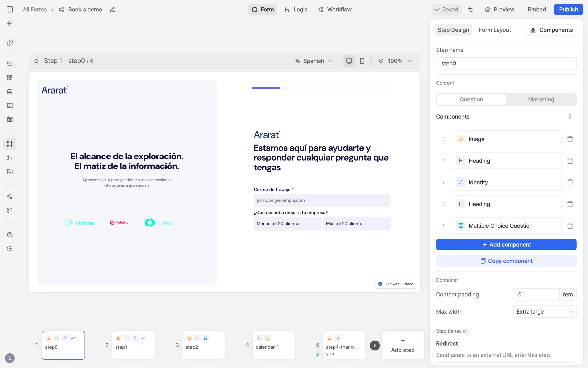Open the image gallery icon in sidebar
This screenshot has width=588, height=368.
10,172
